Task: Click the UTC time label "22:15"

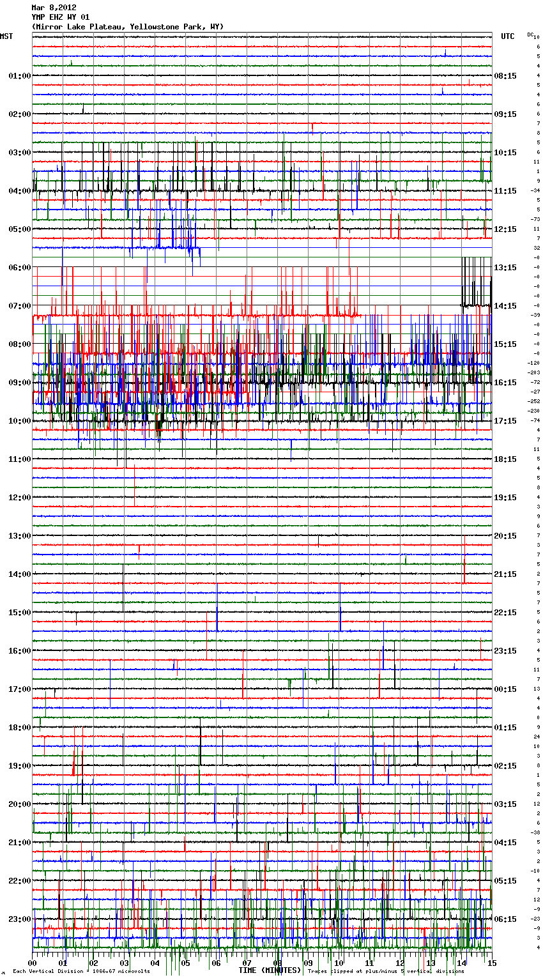Action: 505,613
